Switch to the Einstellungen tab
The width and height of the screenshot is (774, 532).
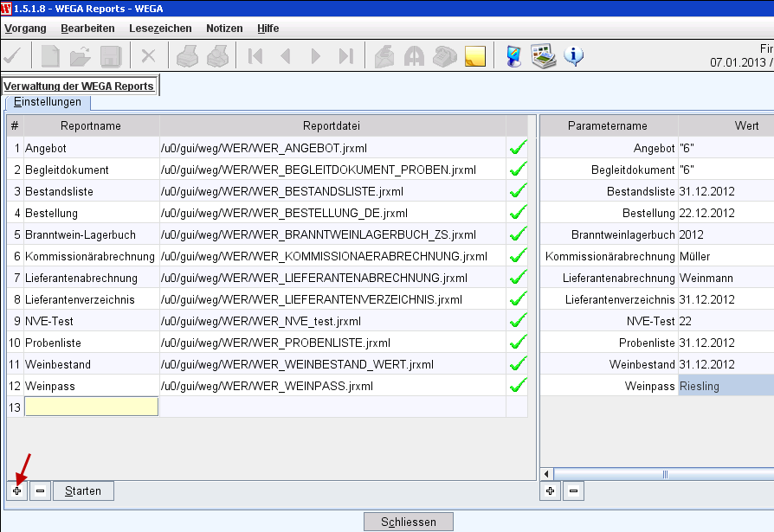coord(48,102)
